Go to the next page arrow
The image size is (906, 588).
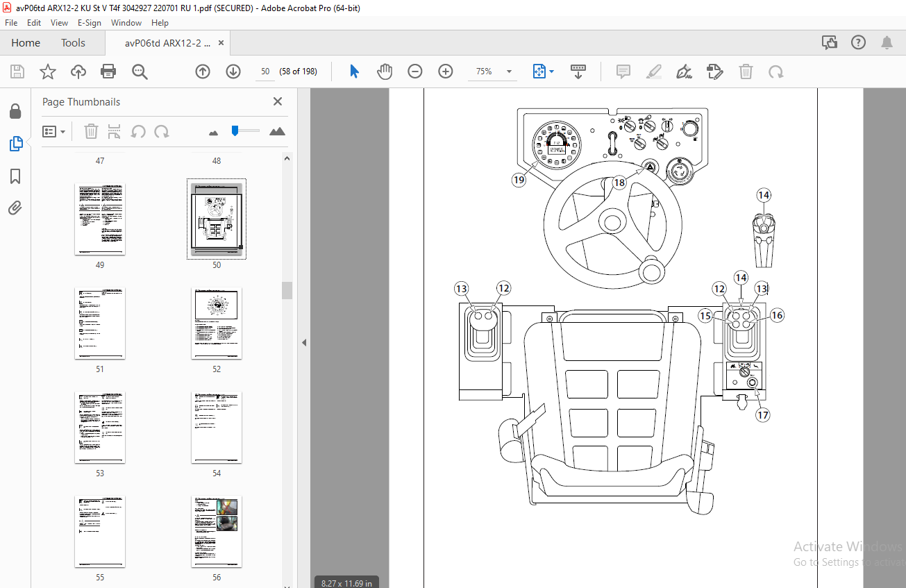(x=233, y=72)
